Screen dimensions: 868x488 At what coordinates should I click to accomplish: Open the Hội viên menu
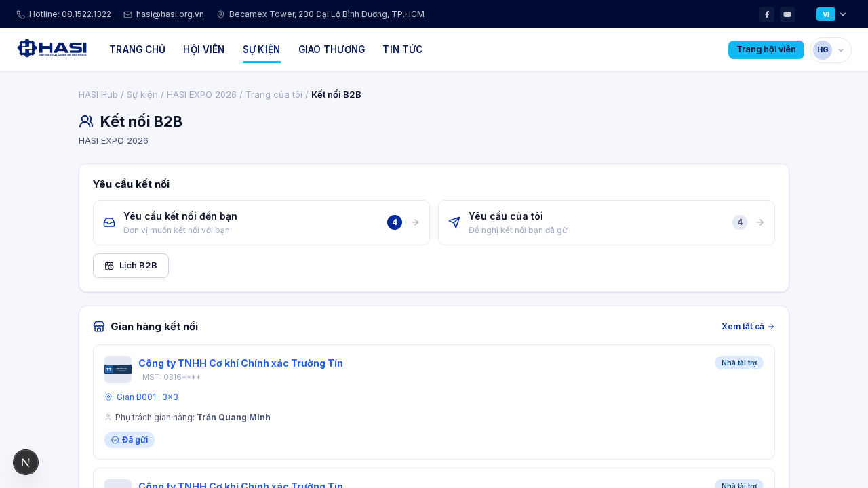click(x=203, y=49)
